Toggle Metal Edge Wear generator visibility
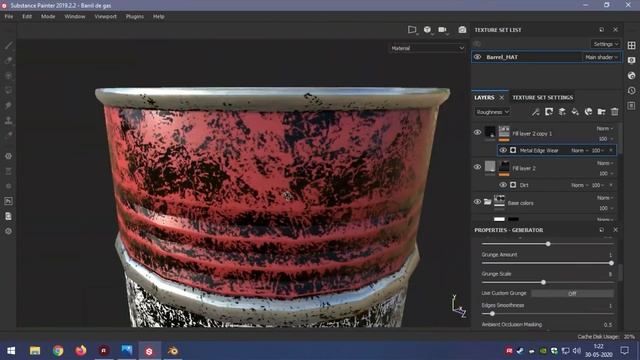The width and height of the screenshot is (640, 360). (503, 150)
